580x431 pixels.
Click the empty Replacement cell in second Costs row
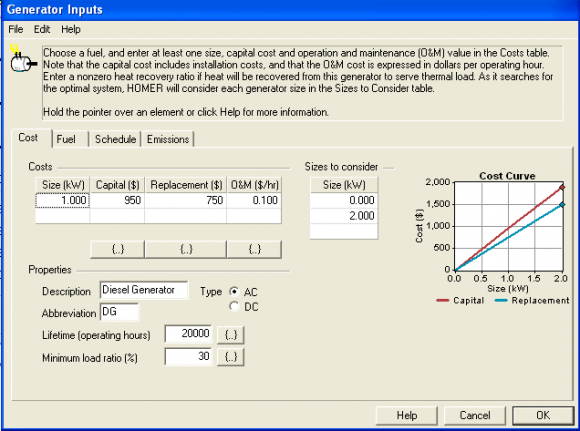pyautogui.click(x=186, y=216)
